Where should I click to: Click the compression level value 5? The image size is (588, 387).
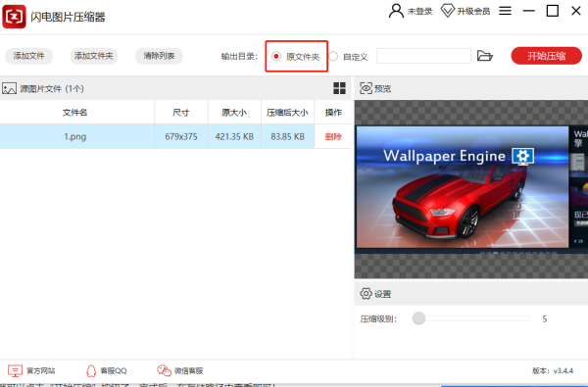tap(545, 318)
